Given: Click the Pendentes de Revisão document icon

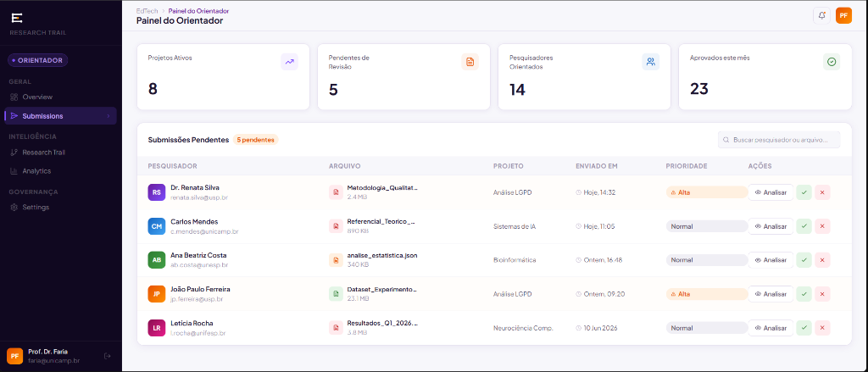Looking at the screenshot, I should click(x=470, y=62).
